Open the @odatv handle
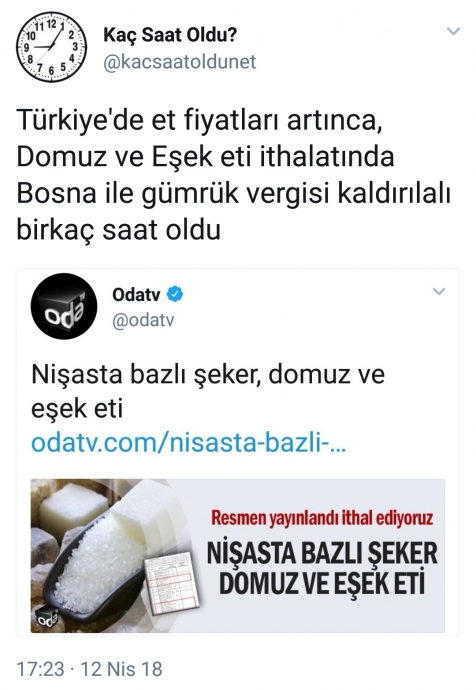Screen dimensions: 476x690 [143, 320]
